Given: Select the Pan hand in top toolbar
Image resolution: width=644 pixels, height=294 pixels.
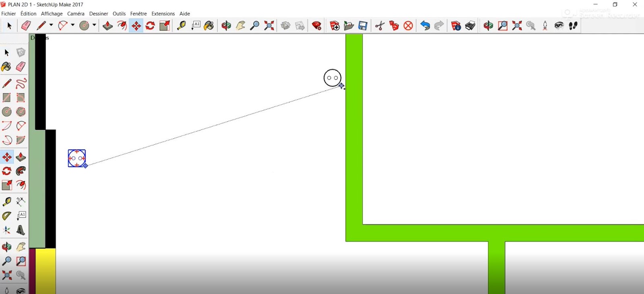Looking at the screenshot, I should [241, 26].
